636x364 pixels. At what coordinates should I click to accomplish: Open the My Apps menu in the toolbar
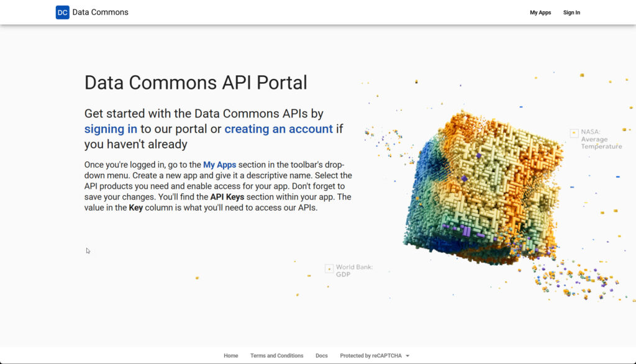pyautogui.click(x=540, y=12)
